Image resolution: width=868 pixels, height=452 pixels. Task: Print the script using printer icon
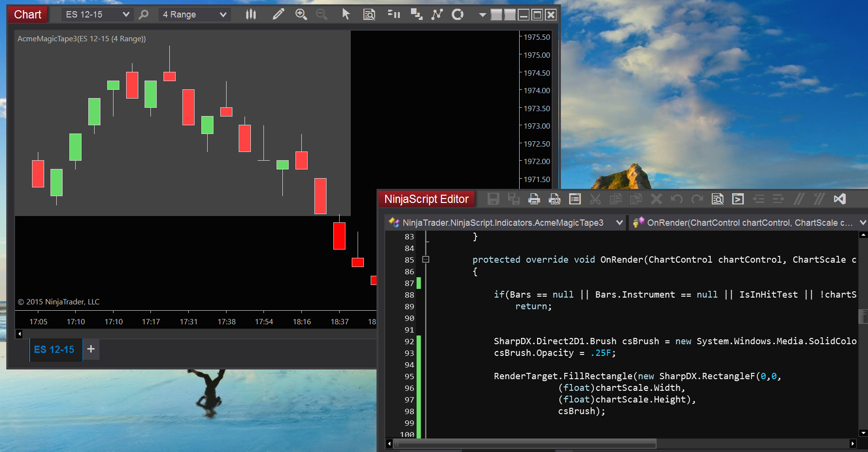pyautogui.click(x=534, y=199)
